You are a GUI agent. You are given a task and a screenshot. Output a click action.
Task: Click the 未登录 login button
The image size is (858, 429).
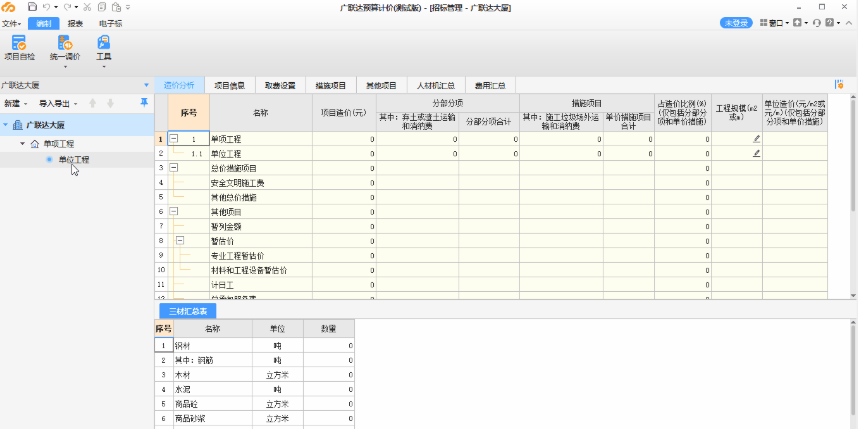[735, 22]
